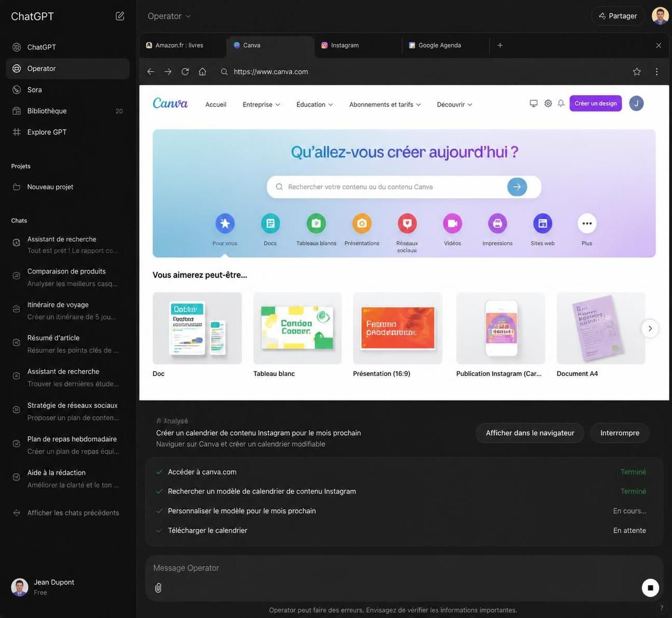Expand the Découvrir menu in Canva
This screenshot has height=618, width=672.
coord(455,104)
